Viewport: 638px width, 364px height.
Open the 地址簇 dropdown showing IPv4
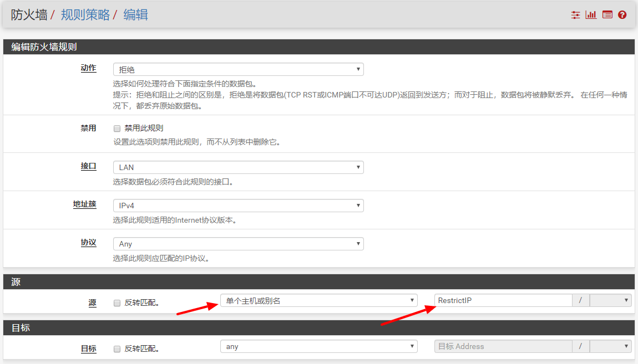tap(238, 206)
